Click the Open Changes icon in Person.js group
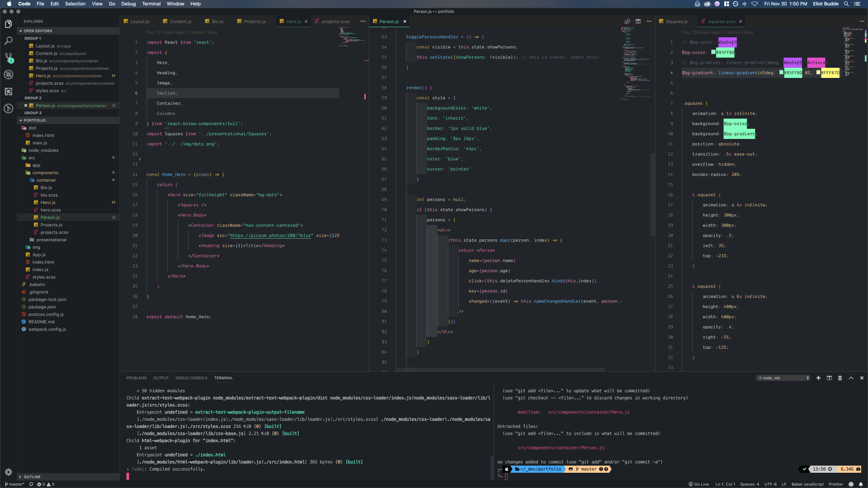 tap(627, 21)
